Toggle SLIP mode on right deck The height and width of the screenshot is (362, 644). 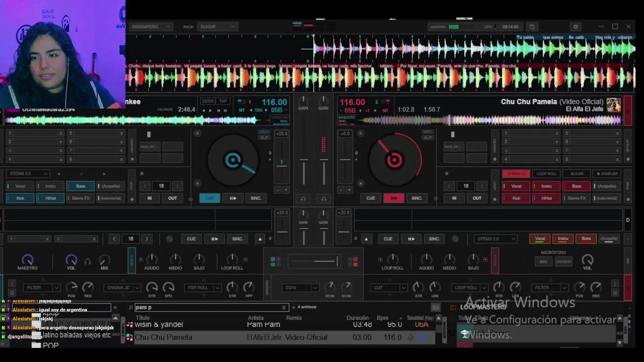click(428, 137)
